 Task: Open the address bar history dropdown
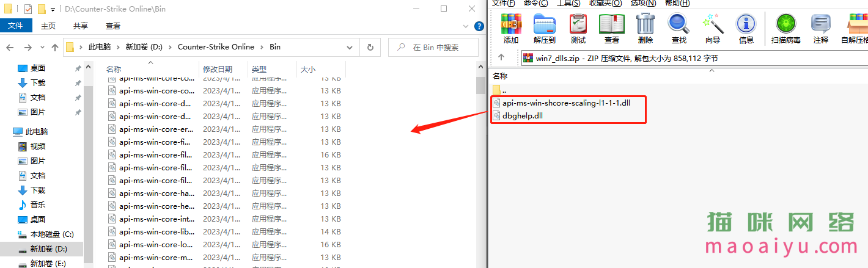350,47
